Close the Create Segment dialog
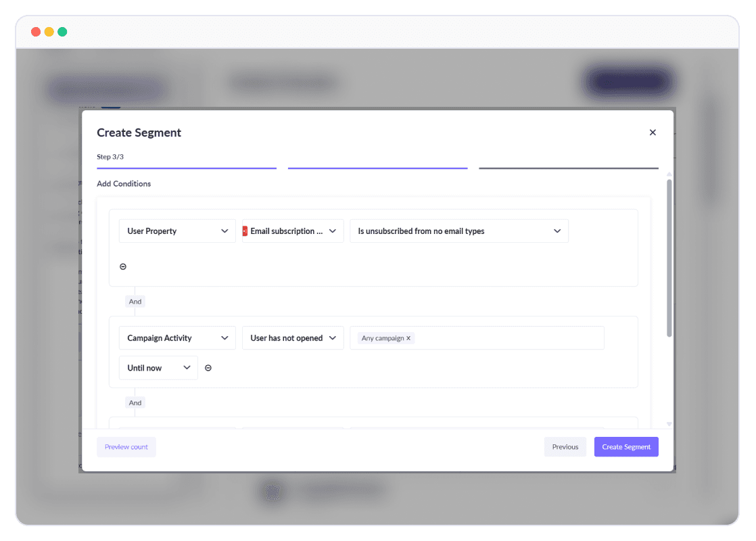The height and width of the screenshot is (541, 756). click(653, 132)
